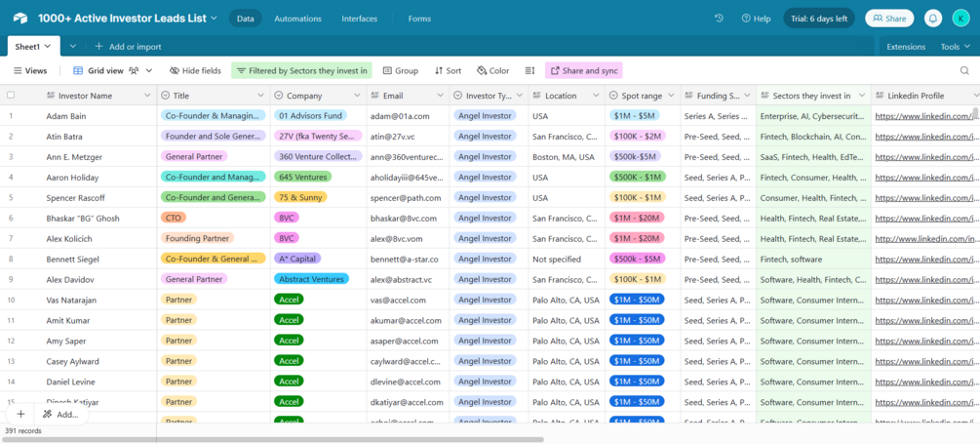Viewport: 980px width, 444px height.
Task: Open the Grid view dropdown arrow
Action: click(x=149, y=70)
